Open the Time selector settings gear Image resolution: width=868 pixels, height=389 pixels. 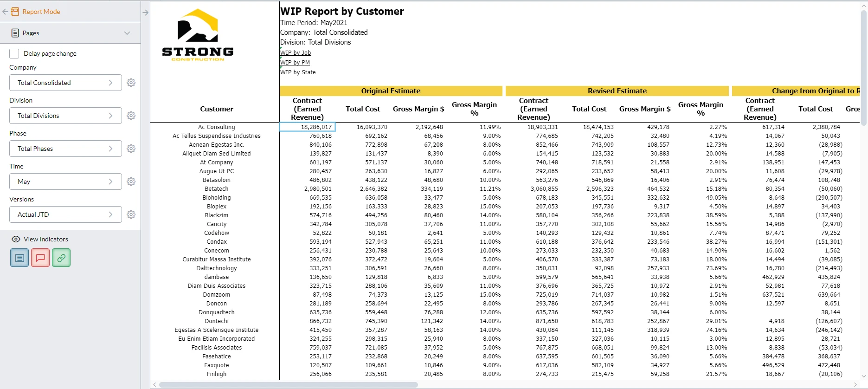coord(131,182)
